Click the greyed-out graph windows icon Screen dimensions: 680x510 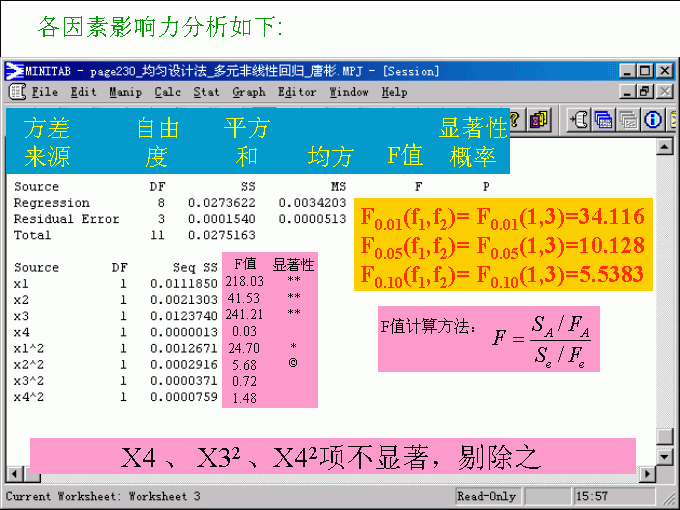click(x=628, y=120)
